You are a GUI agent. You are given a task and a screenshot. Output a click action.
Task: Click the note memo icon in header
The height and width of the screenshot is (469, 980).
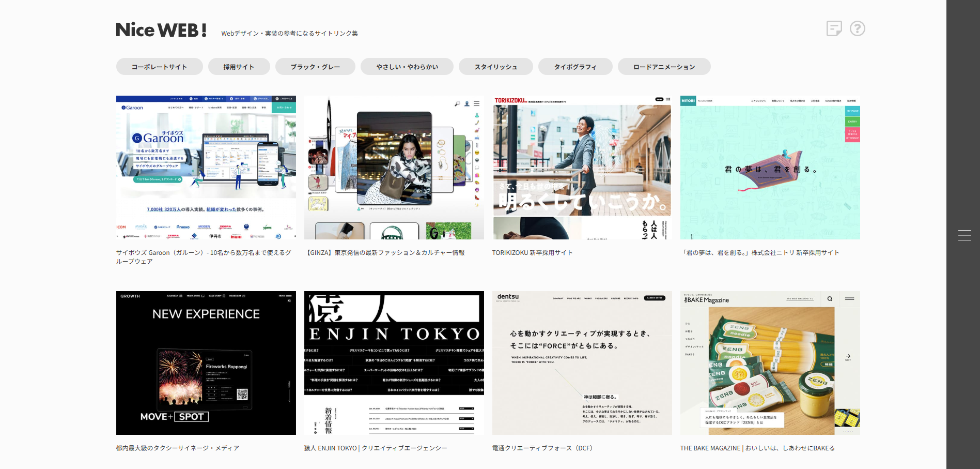coord(834,28)
